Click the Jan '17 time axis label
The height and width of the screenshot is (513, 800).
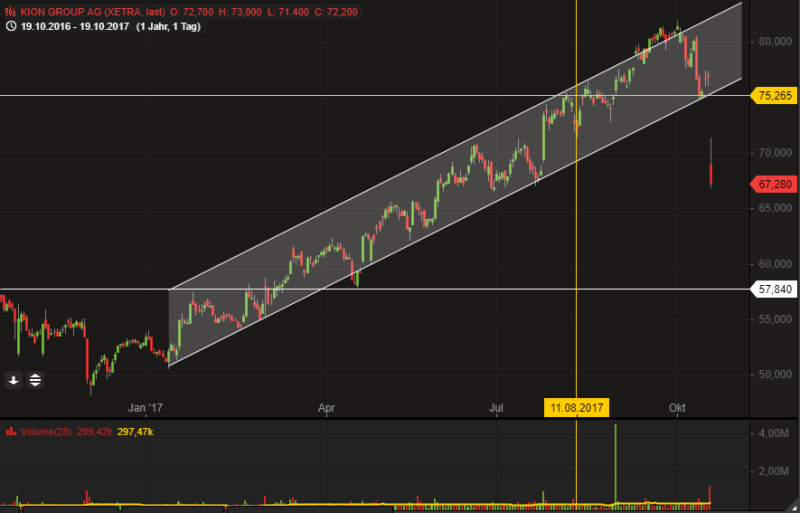point(145,408)
